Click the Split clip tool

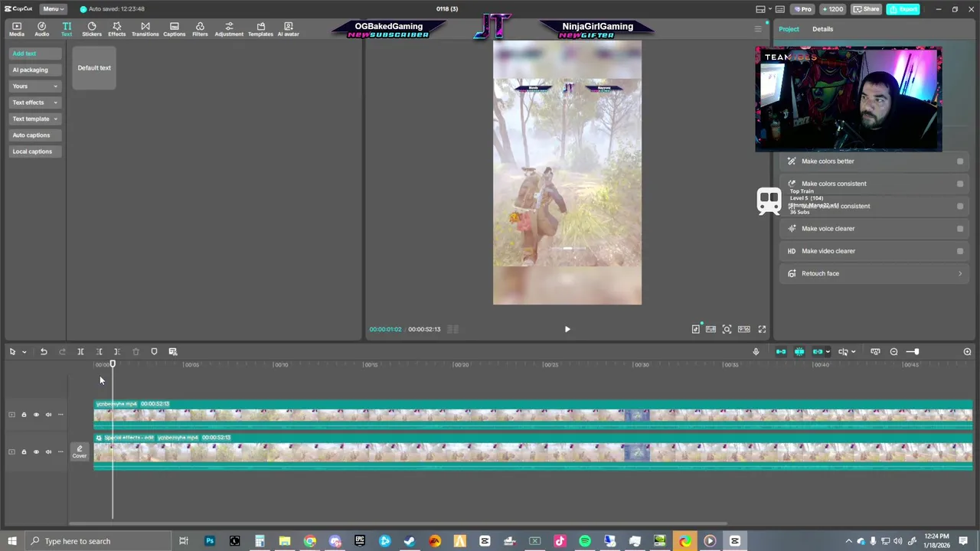[80, 351]
